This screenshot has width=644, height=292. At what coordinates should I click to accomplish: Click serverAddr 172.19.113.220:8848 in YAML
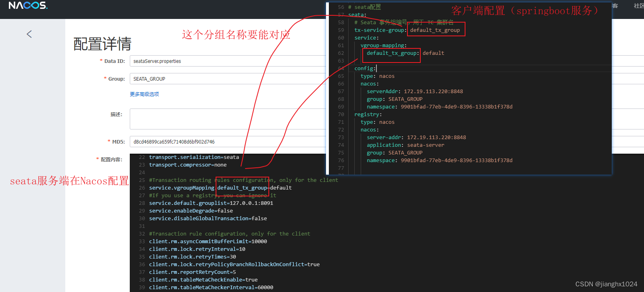[x=415, y=92]
